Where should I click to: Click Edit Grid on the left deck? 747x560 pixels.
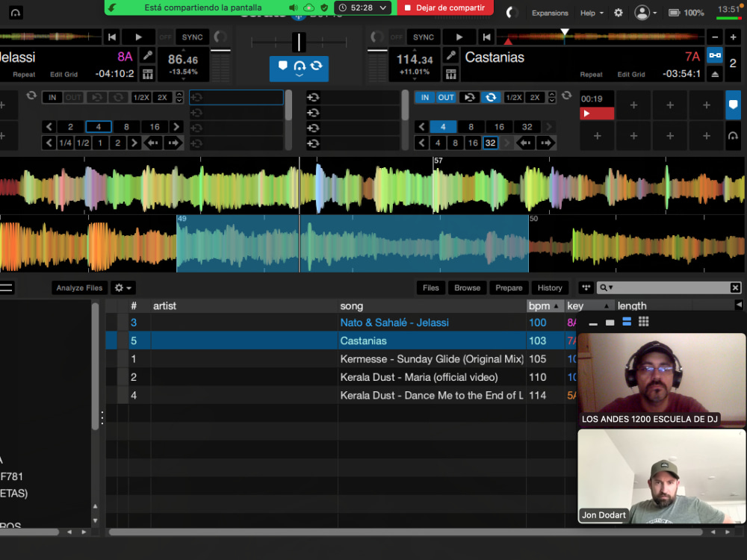63,75
